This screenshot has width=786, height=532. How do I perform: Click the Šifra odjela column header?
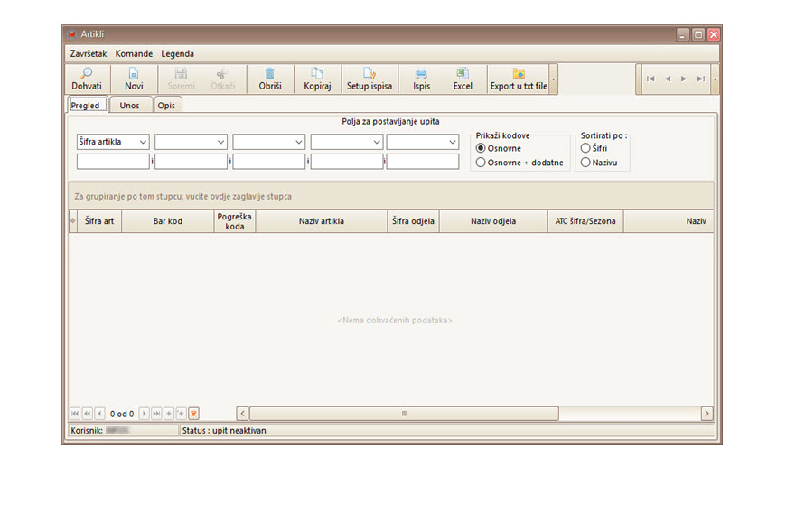tap(413, 221)
